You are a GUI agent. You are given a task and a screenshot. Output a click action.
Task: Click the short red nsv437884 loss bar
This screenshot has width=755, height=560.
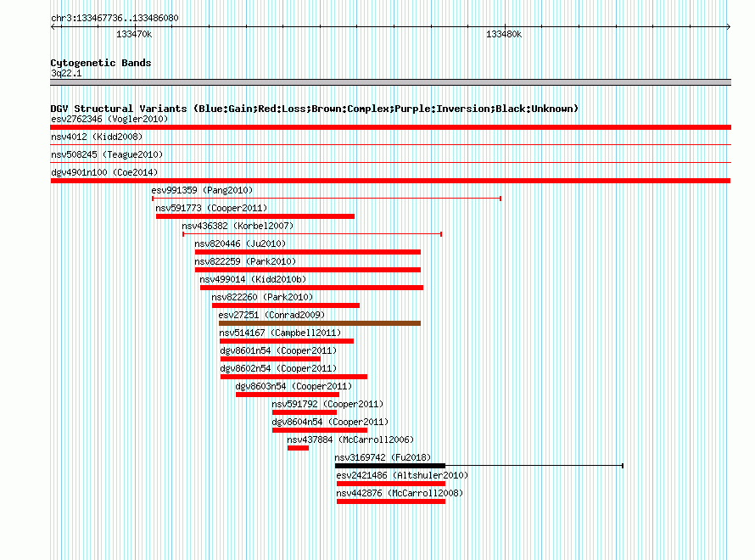298,448
